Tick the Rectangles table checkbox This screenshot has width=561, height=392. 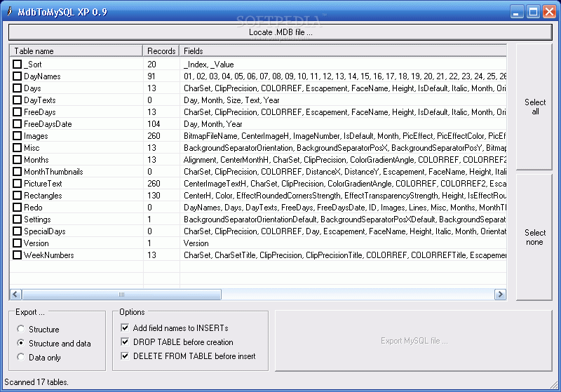pos(17,195)
